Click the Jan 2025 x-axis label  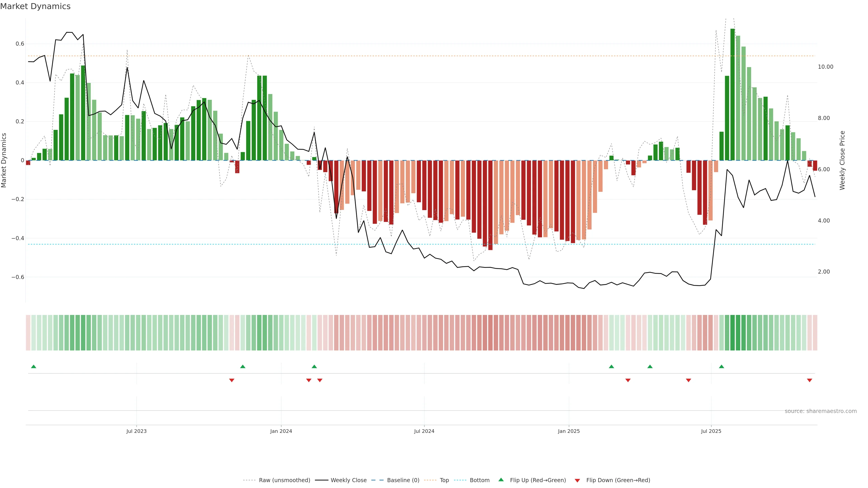(x=568, y=431)
